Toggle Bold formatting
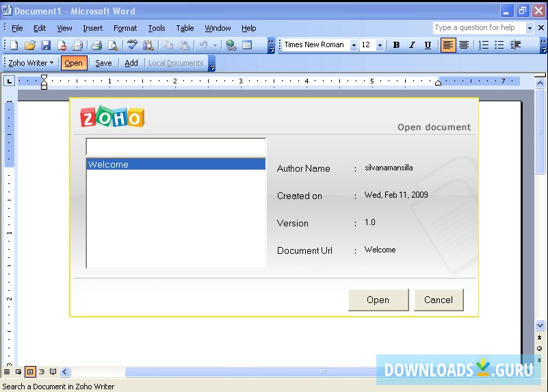Viewport: 548px width, 392px height. coord(396,45)
